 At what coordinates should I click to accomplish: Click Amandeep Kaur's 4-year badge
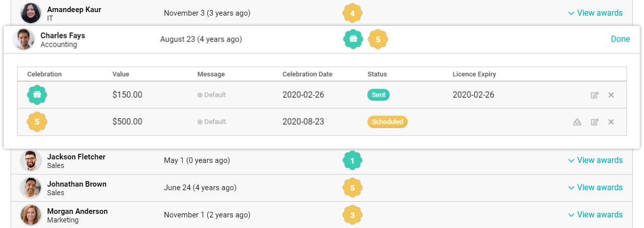352,13
